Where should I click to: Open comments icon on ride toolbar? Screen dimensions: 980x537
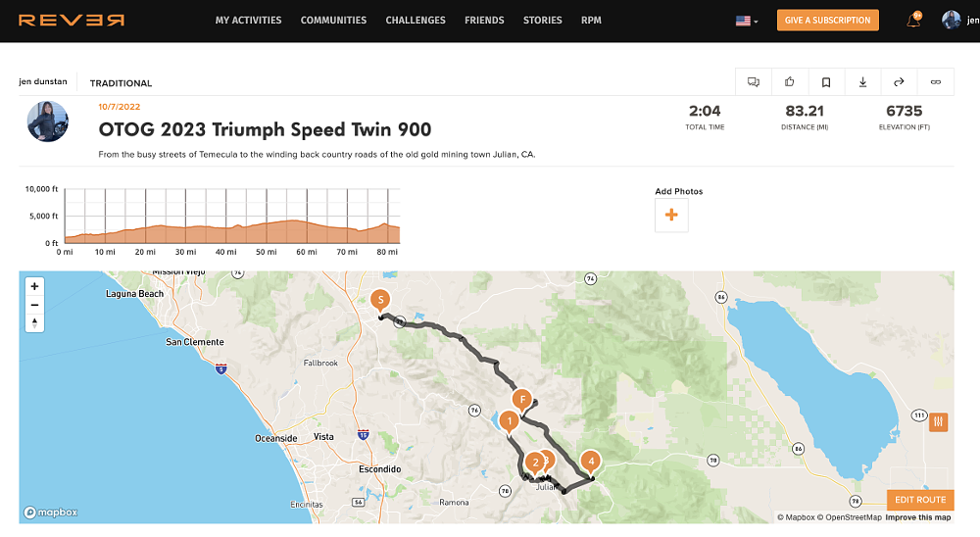click(x=753, y=82)
